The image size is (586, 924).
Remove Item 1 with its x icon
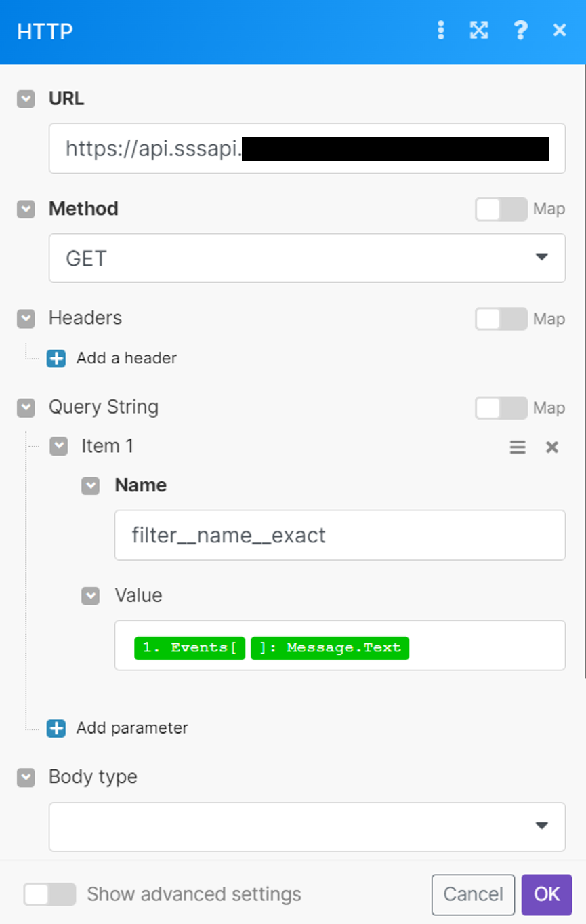click(552, 447)
